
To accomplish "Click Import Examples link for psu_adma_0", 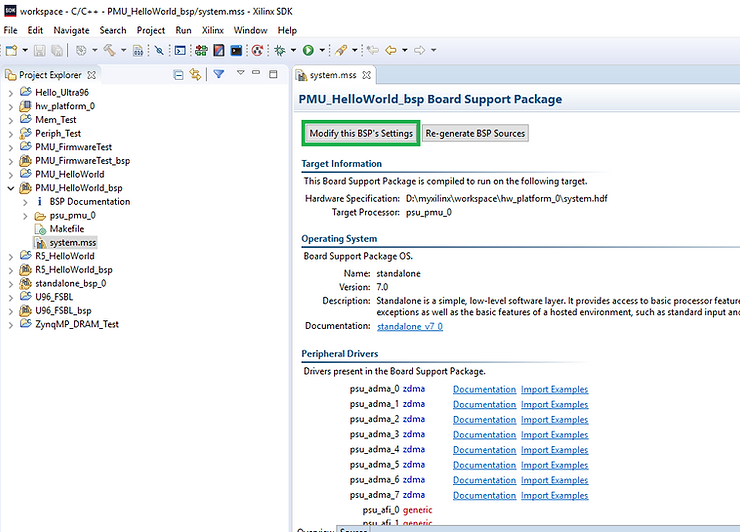I will [554, 389].
